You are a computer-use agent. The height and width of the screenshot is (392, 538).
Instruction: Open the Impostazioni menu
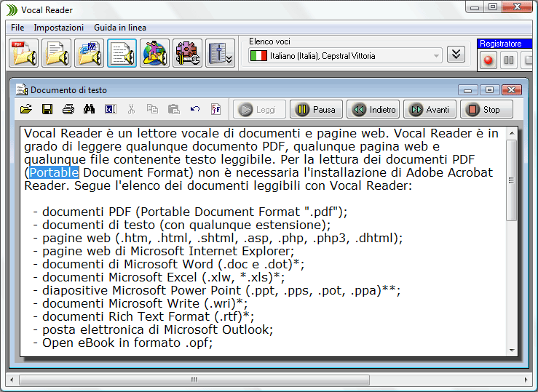(59, 28)
